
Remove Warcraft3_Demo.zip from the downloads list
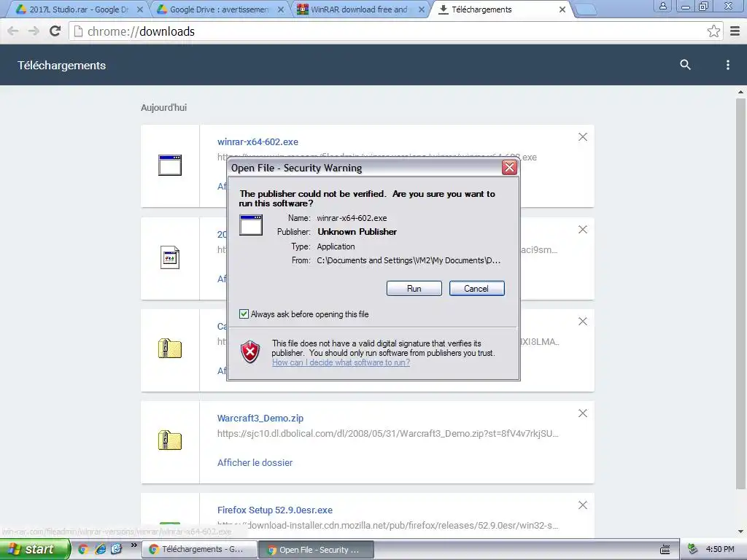pos(583,413)
